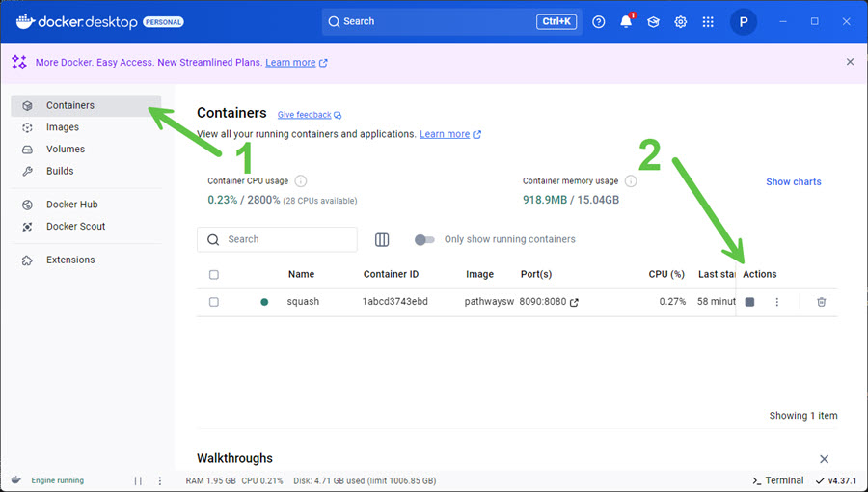Collapse the Walkthroughs section
The width and height of the screenshot is (868, 492).
point(824,459)
